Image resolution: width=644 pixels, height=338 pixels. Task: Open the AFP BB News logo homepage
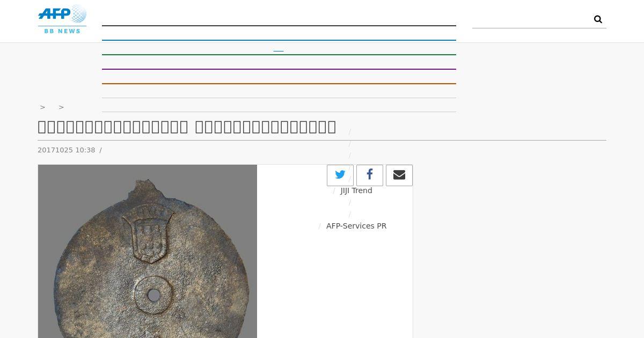tap(62, 20)
